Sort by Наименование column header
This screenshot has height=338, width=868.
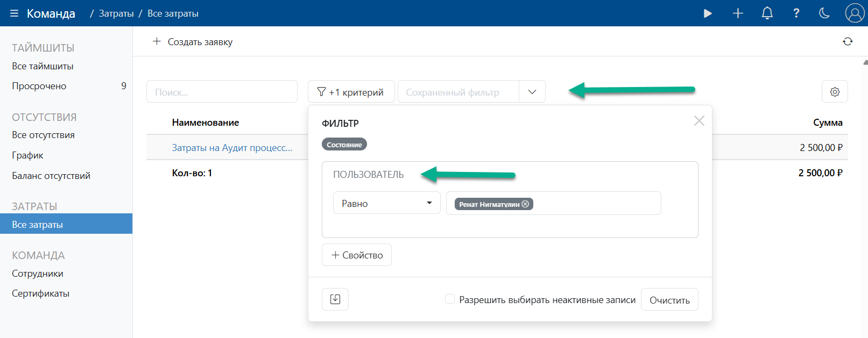pyautogui.click(x=206, y=123)
